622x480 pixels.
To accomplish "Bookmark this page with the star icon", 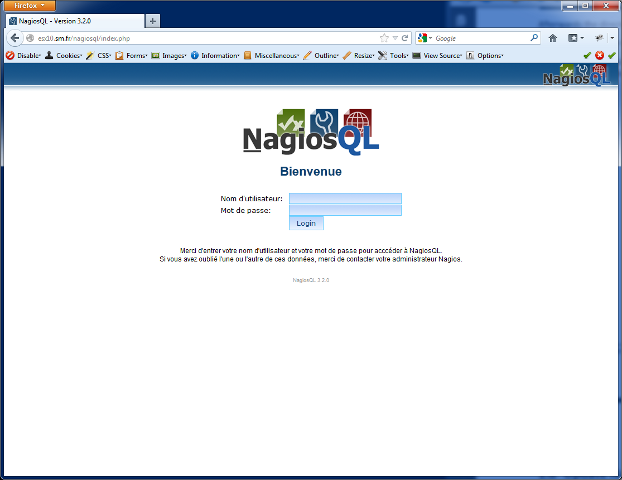I will coord(384,38).
